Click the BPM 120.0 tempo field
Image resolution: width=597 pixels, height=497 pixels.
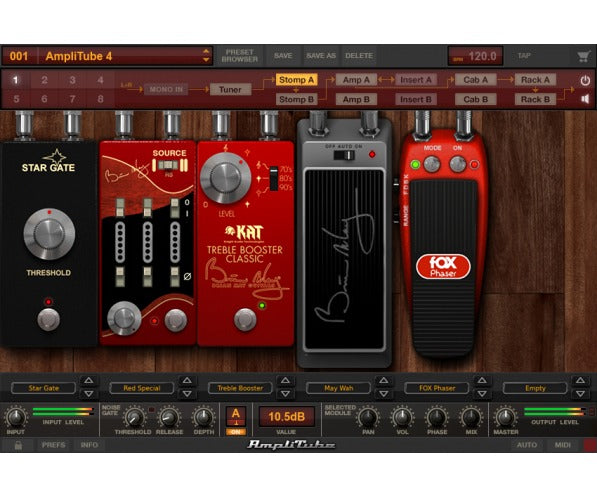coord(476,56)
